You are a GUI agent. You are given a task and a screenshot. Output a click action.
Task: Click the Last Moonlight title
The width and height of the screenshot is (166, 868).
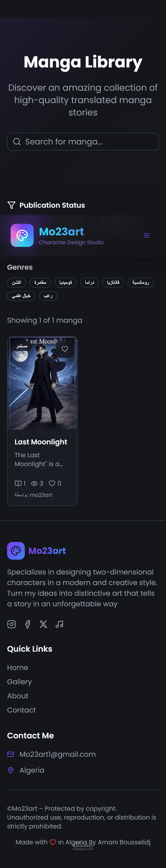pyautogui.click(x=41, y=442)
